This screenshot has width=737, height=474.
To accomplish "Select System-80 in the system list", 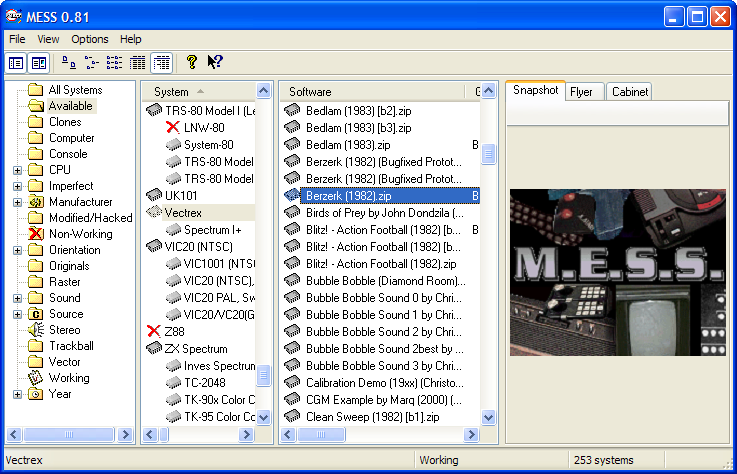I will tap(209, 145).
